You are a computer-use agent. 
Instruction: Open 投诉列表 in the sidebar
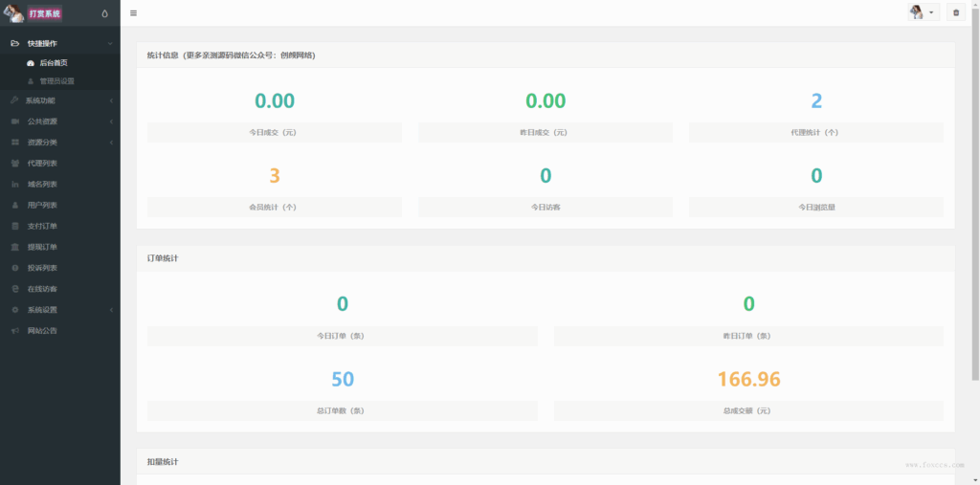coord(42,269)
